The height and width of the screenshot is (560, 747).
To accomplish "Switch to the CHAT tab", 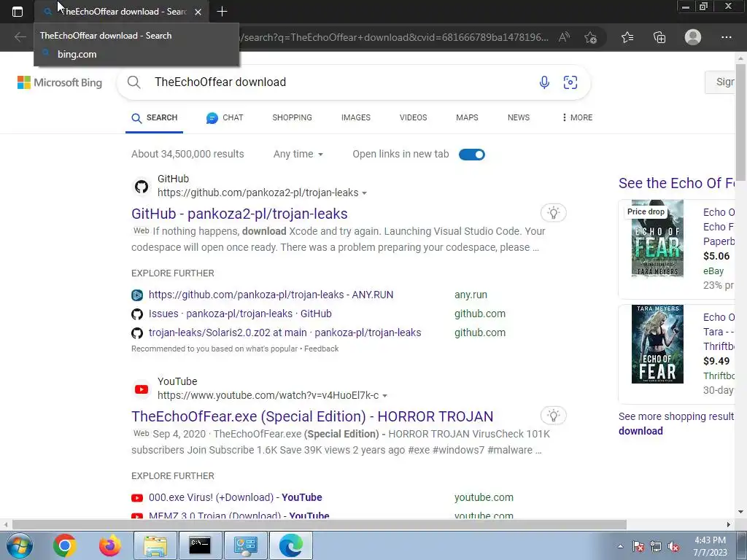I will (x=225, y=117).
